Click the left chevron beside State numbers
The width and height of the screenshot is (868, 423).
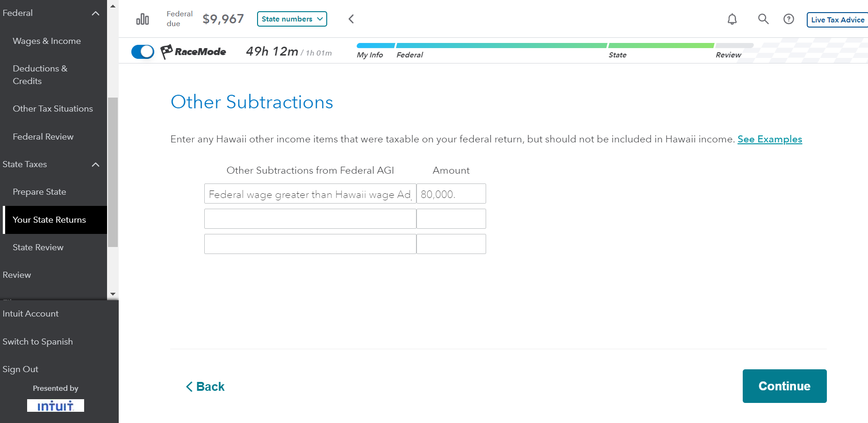pyautogui.click(x=351, y=19)
